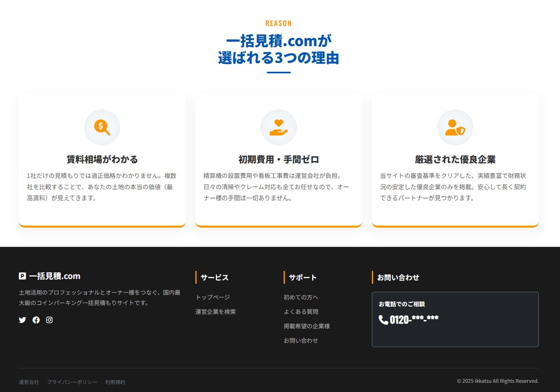Viewport: 560px width, 392px height.
Task: Click the お問い合わせ footer column heading
Action: tap(398, 277)
